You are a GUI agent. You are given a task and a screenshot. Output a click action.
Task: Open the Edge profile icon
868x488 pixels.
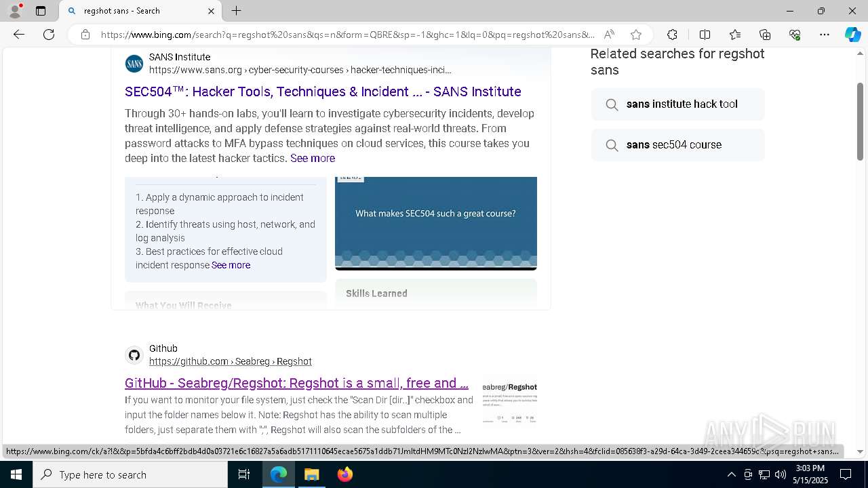pos(15,11)
